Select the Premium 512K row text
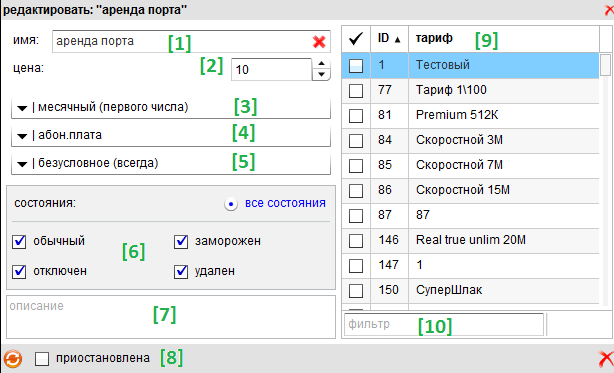This screenshot has height=373, width=614. pyautogui.click(x=457, y=115)
